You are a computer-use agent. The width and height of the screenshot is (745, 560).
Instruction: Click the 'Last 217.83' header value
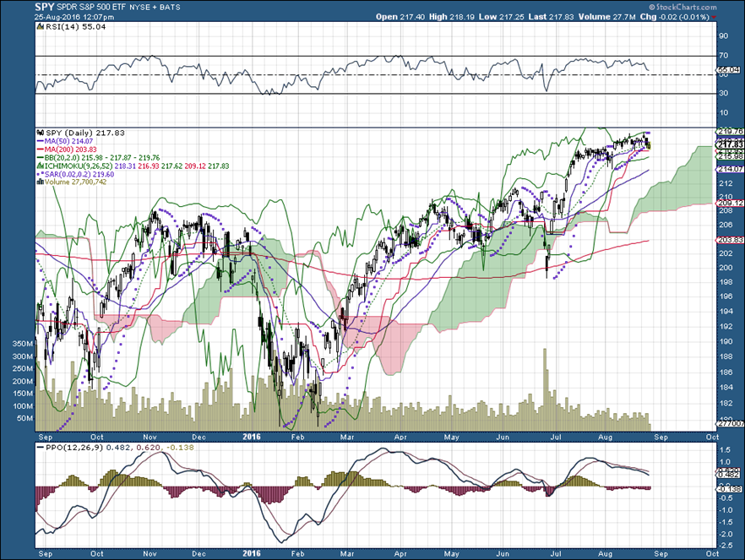pos(551,17)
